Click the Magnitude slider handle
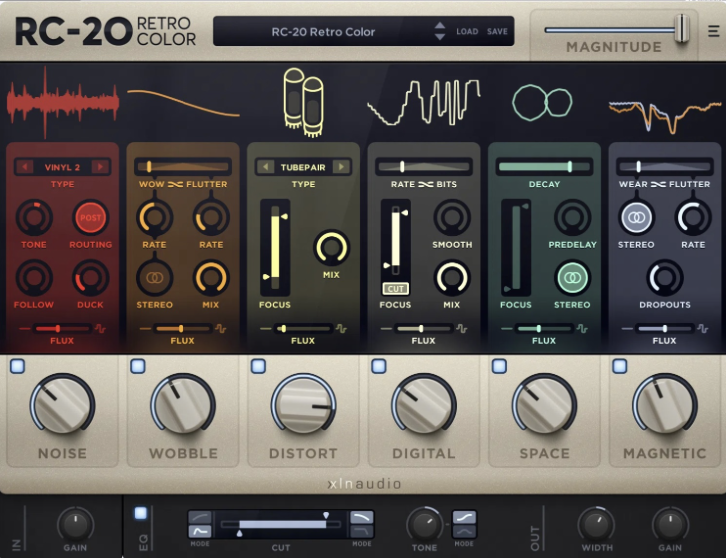726x558 pixels. 682,29
